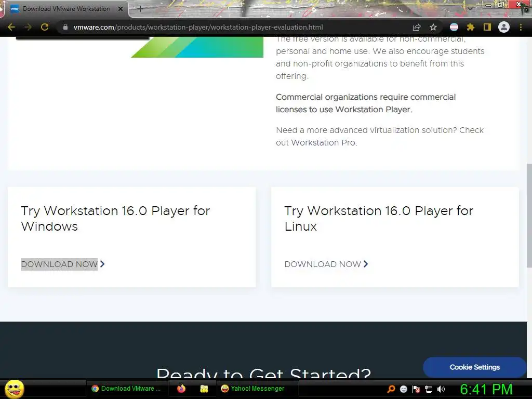This screenshot has height=399, width=532.
Task: Open the smiley Start button
Action: [14, 389]
